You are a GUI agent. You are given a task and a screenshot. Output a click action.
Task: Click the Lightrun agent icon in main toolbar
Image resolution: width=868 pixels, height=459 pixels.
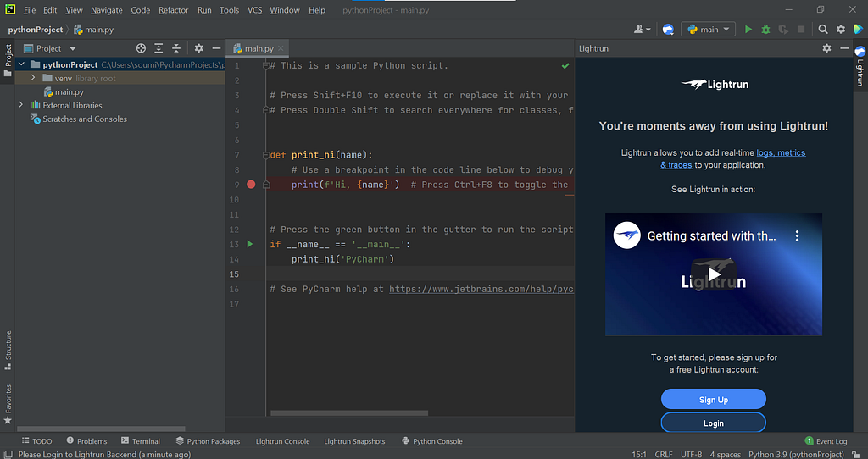pyautogui.click(x=668, y=30)
